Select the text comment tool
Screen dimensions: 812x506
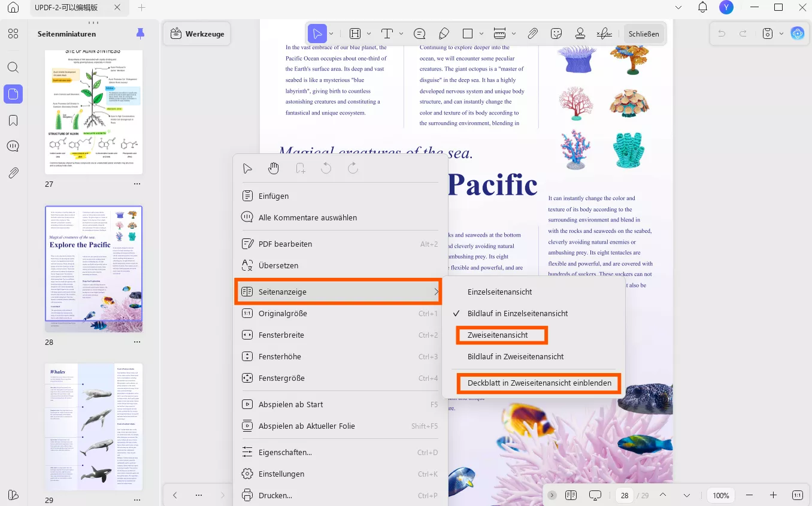click(x=387, y=34)
